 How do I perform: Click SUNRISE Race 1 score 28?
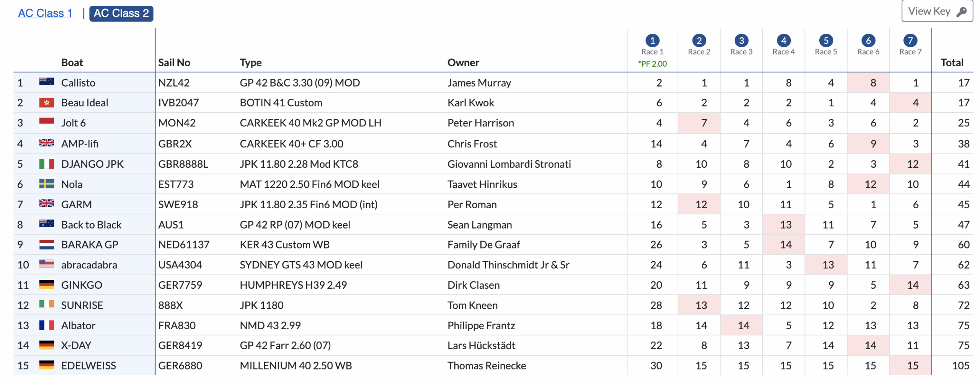click(x=656, y=305)
